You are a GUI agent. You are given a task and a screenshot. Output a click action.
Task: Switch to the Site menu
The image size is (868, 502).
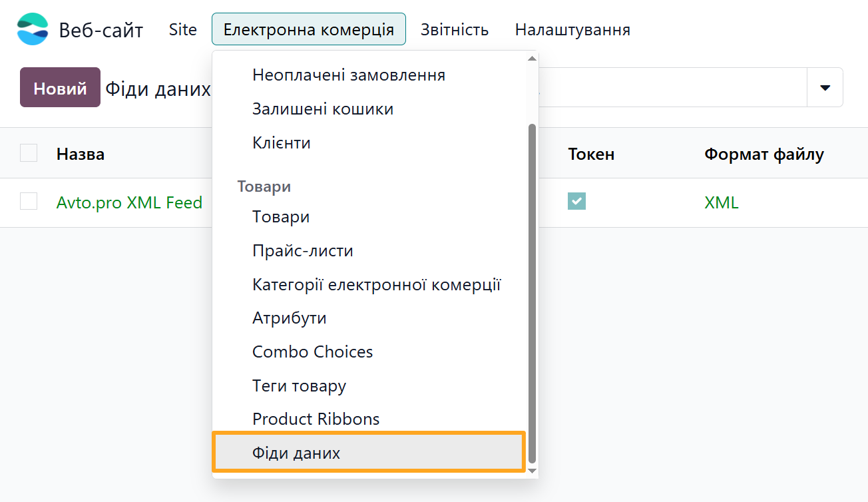[182, 29]
